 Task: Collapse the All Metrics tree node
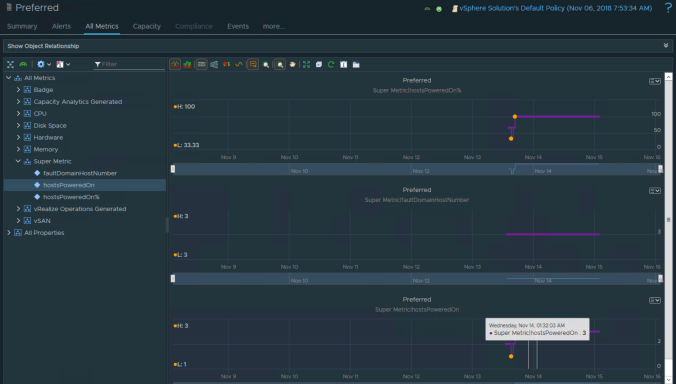coord(8,78)
